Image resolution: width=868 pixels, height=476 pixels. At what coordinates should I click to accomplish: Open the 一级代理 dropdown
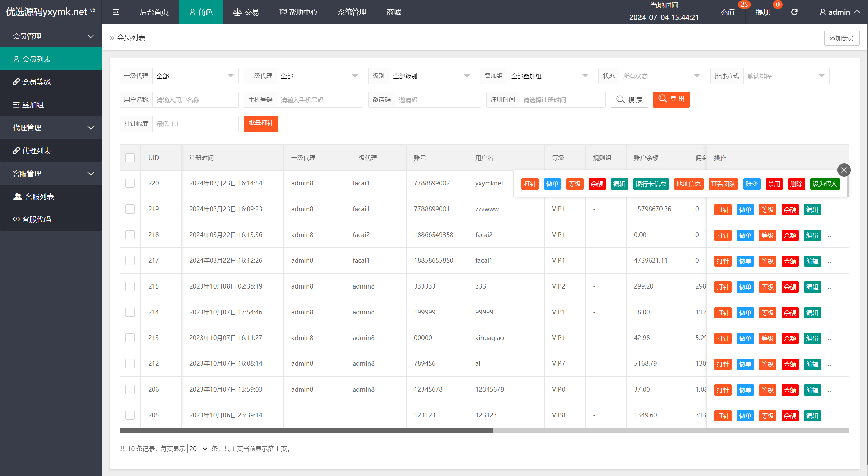[x=195, y=76]
